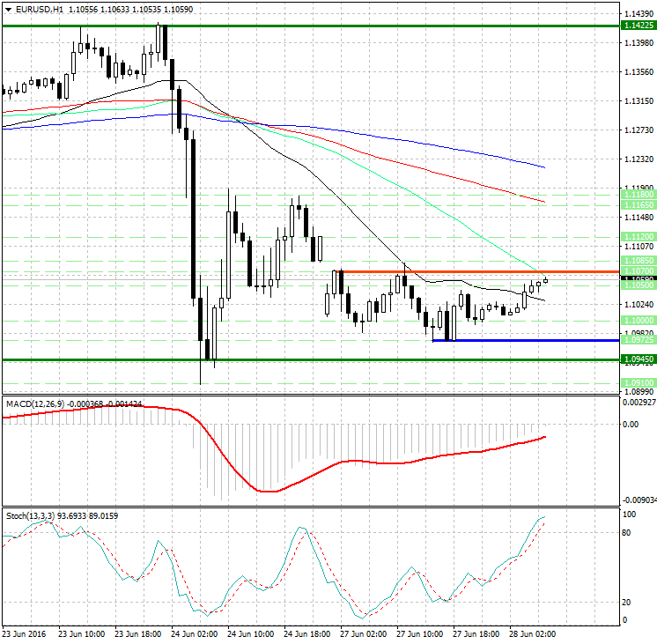Screen dimensions: 657x644
Task: Click the 1.11800 dashed level label
Action: pos(639,195)
